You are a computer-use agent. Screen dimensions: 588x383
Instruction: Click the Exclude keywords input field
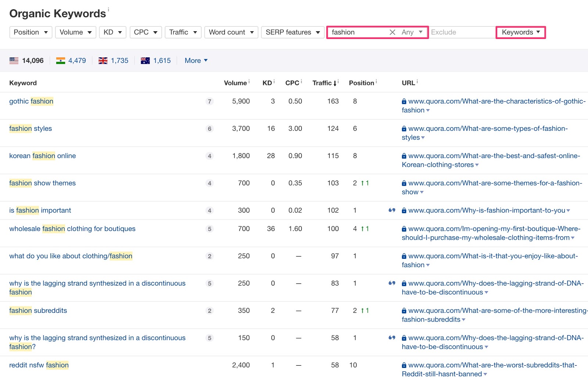461,32
